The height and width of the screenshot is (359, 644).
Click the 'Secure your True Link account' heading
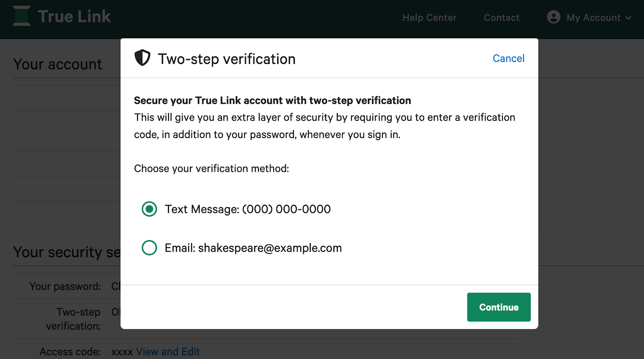(272, 101)
